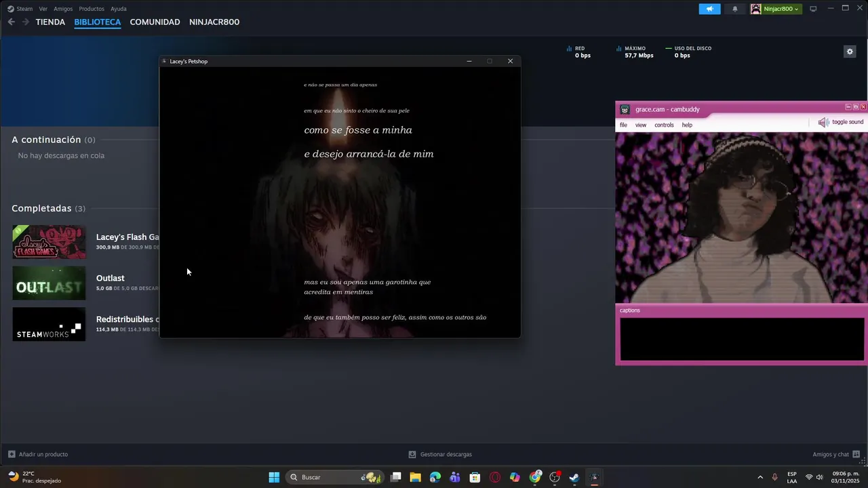Image resolution: width=868 pixels, height=488 pixels.
Task: Open File Explorer from taskbar
Action: point(415,477)
